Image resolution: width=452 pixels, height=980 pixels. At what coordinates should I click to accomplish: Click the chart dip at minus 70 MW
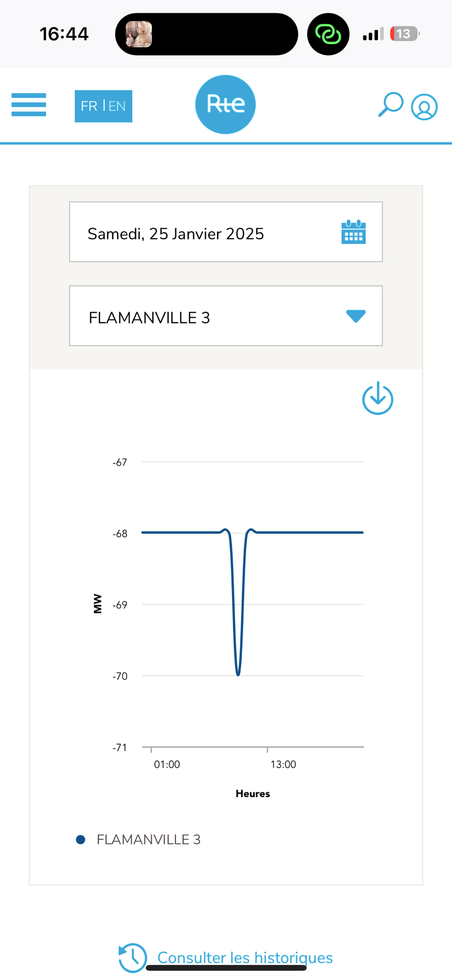coord(238,674)
